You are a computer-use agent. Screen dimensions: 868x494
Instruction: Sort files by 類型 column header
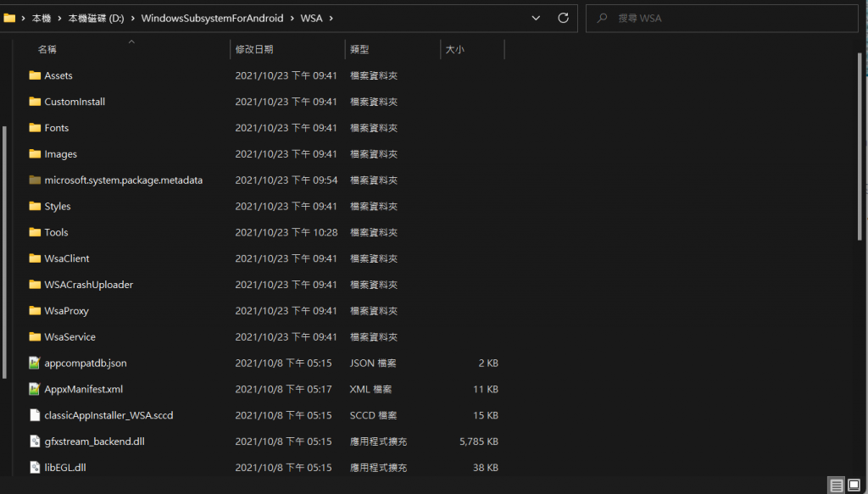359,50
